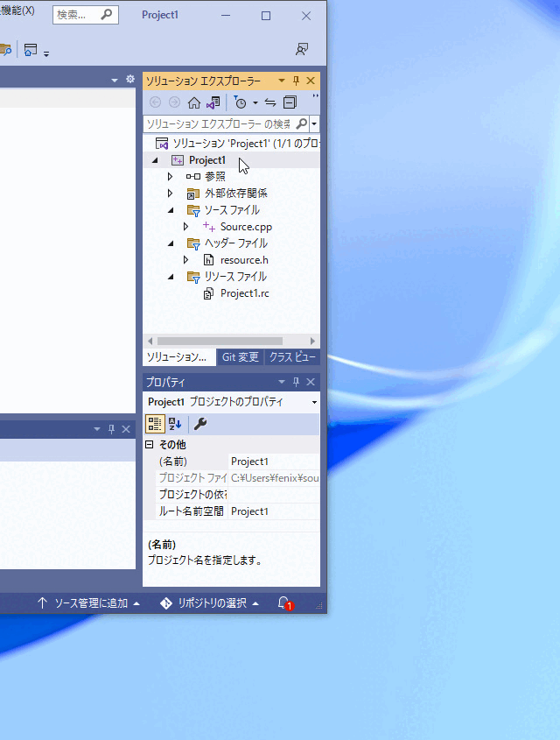Screen dimensions: 560x740
Task: Click the magnifier icon in Solution Explorer search
Action: point(302,123)
